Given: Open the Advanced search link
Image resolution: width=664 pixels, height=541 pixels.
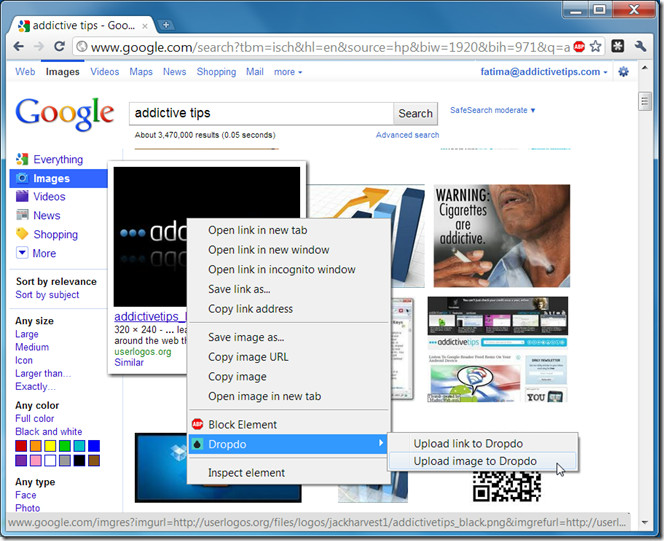Looking at the screenshot, I should (x=407, y=135).
